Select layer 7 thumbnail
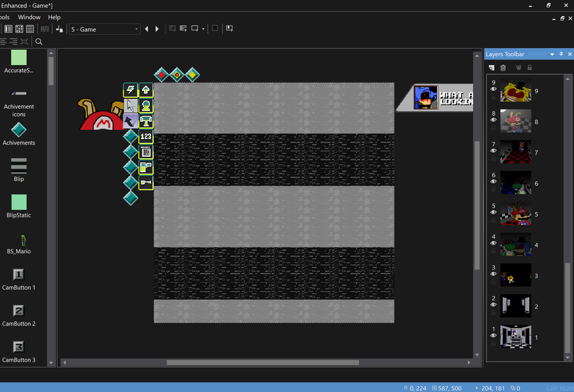The height and width of the screenshot is (392, 574). pos(515,152)
